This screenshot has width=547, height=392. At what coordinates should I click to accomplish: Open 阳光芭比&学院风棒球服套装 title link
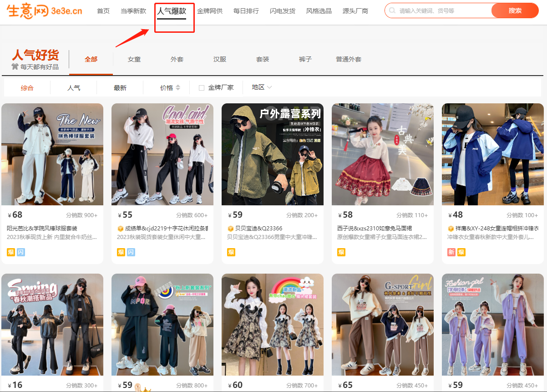coord(42,229)
